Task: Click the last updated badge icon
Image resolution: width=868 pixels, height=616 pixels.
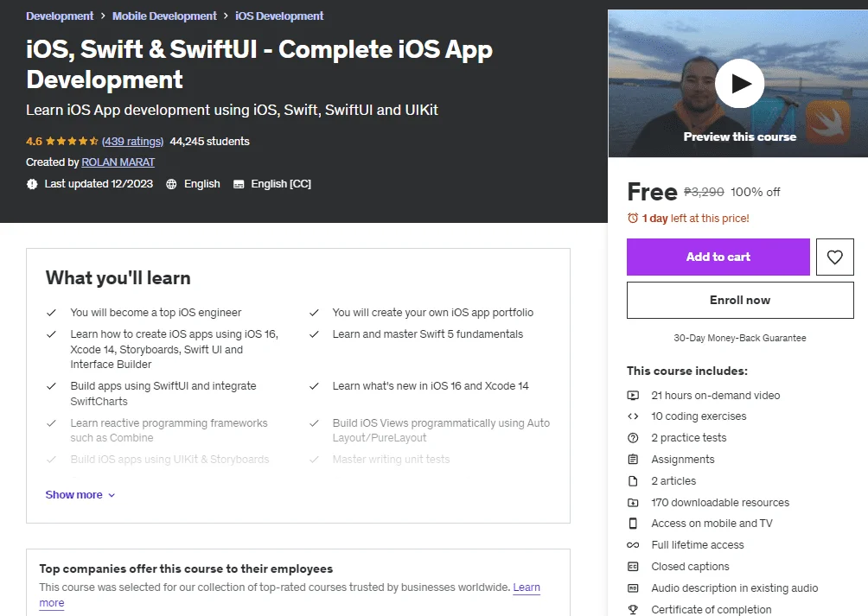Action: [32, 184]
